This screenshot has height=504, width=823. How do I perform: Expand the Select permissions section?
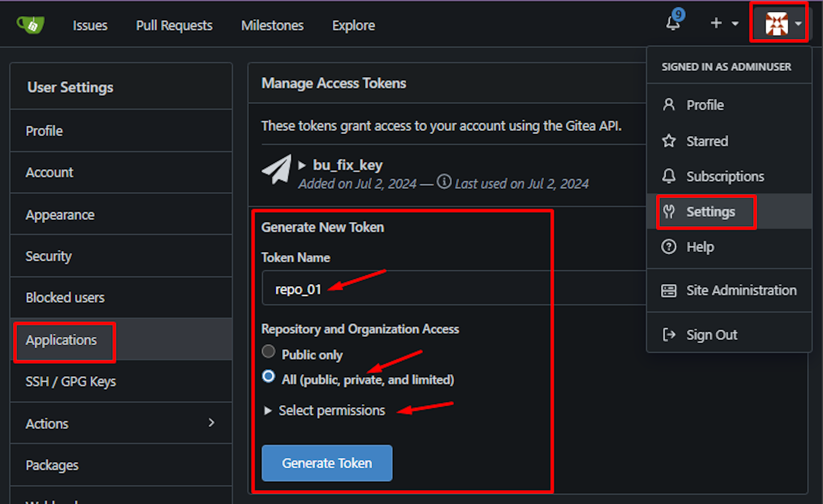tap(268, 411)
